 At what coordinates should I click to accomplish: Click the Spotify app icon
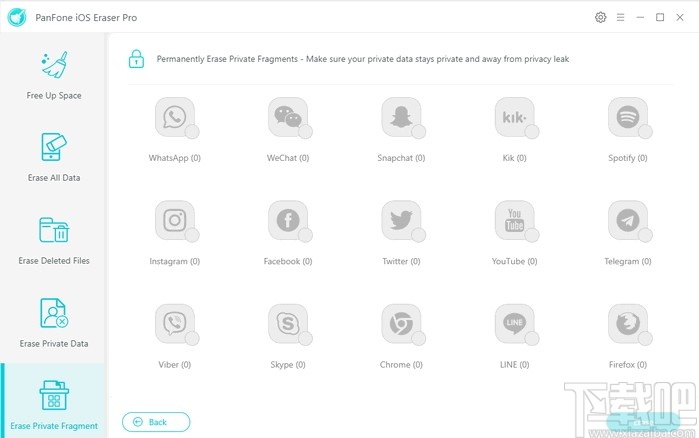(x=628, y=117)
